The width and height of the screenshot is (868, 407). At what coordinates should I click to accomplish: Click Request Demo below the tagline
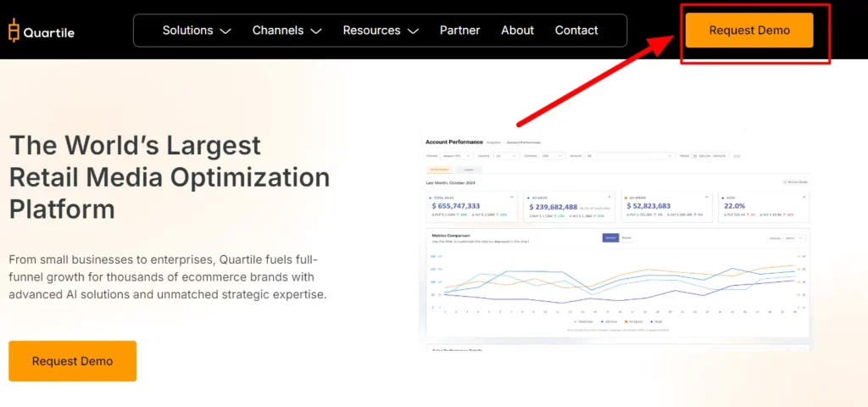73,361
